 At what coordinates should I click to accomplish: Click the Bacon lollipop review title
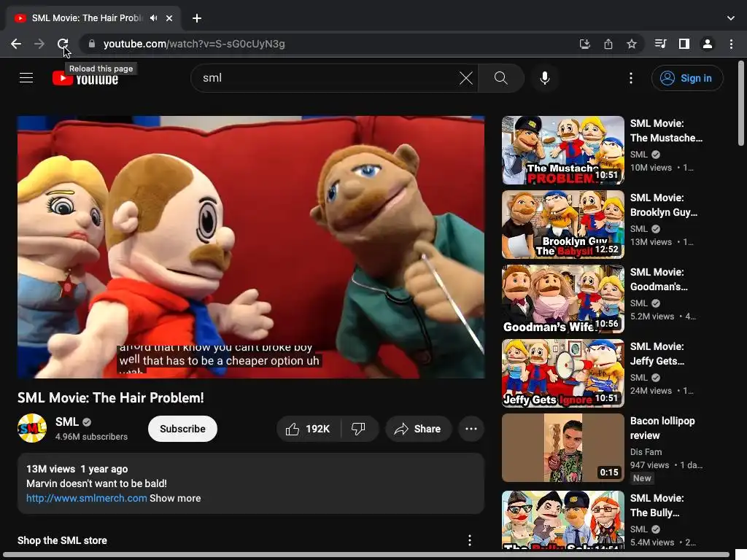click(x=662, y=428)
